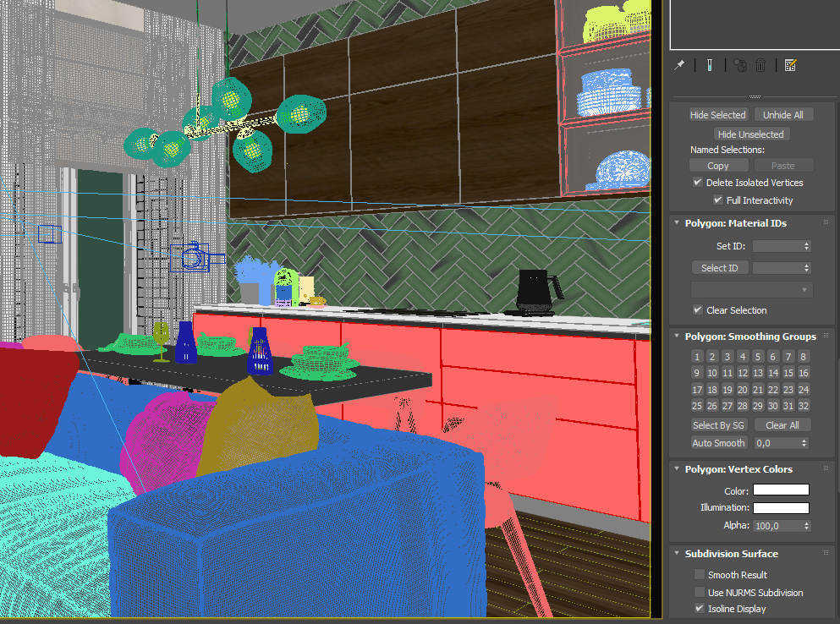This screenshot has width=840, height=624.
Task: Click the Set ID spinner arrows
Action: [806, 246]
